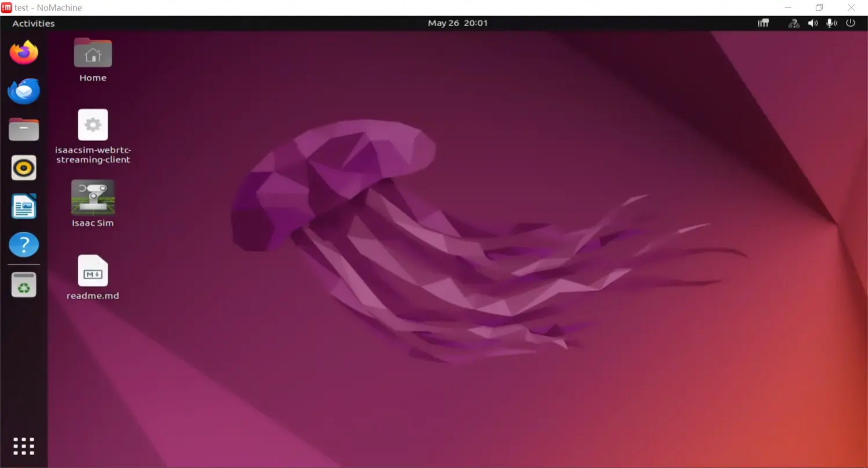Viewport: 868px width, 468px height.
Task: Open the Activities overview
Action: [33, 24]
